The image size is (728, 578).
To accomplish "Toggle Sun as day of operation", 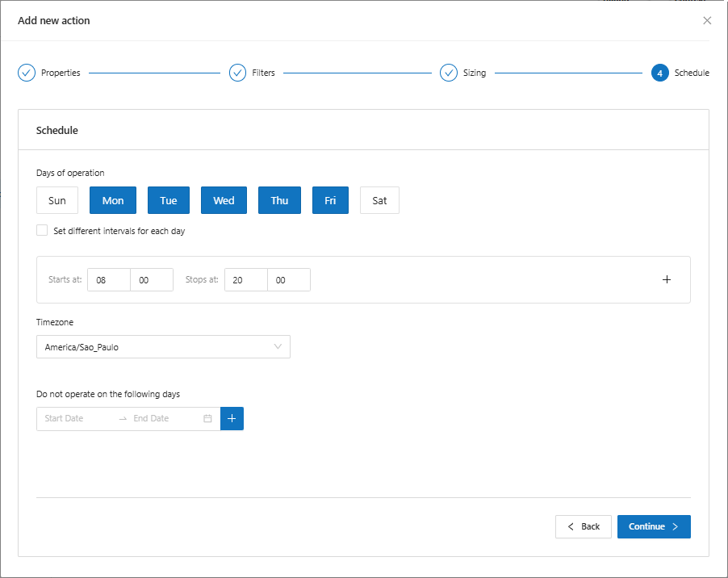I will tap(57, 200).
